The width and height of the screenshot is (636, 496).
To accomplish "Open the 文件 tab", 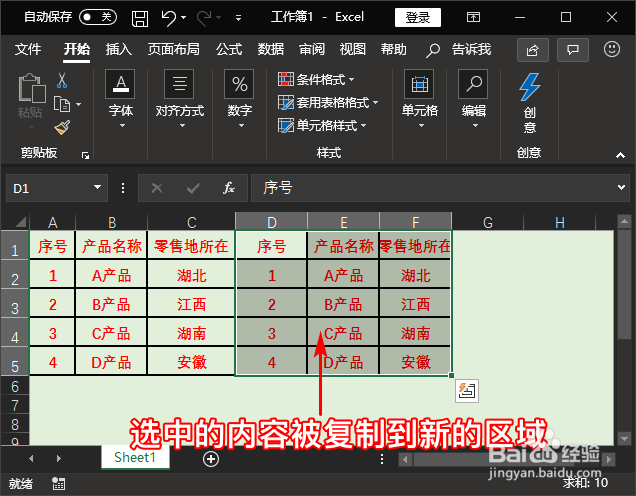I will (x=28, y=49).
